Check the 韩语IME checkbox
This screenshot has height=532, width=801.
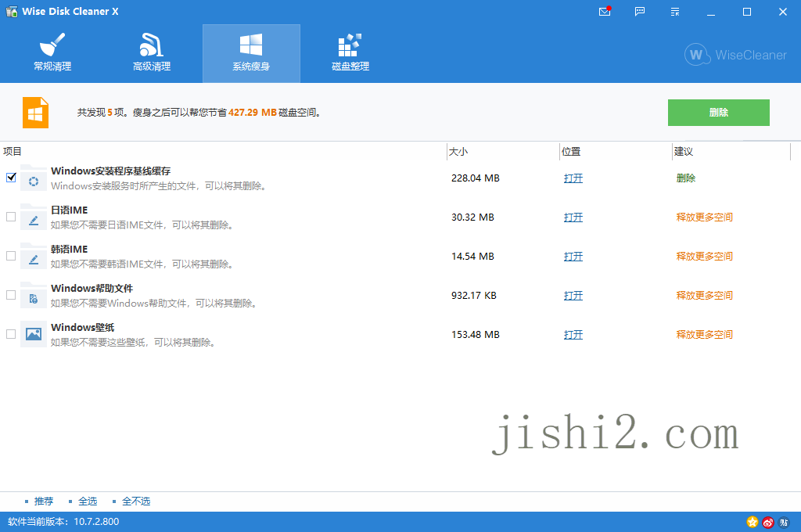[11, 256]
